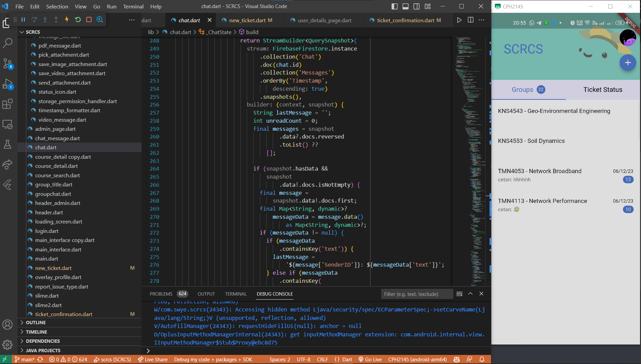The height and width of the screenshot is (364, 641).
Task: Open Ticket Status tab in the app
Action: click(x=603, y=90)
